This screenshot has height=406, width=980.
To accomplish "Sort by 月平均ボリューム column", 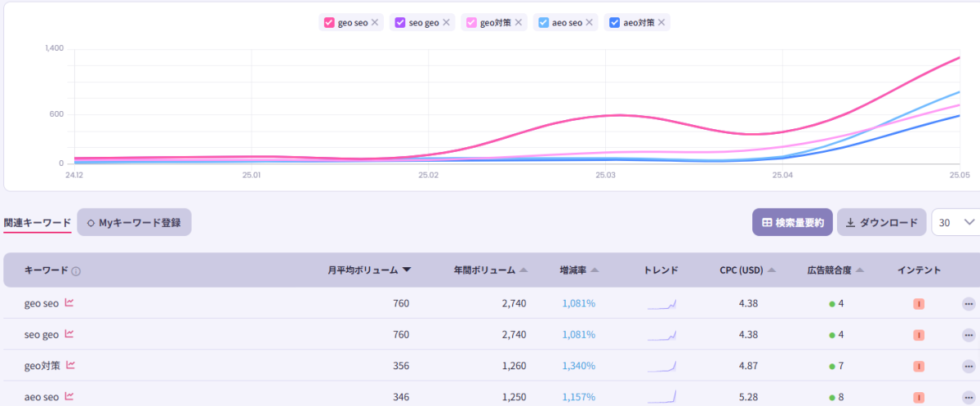I will click(369, 270).
